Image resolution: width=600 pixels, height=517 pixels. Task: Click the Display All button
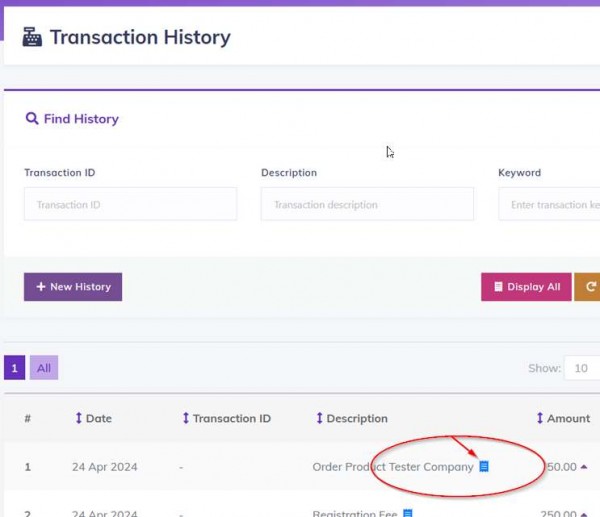click(x=526, y=287)
